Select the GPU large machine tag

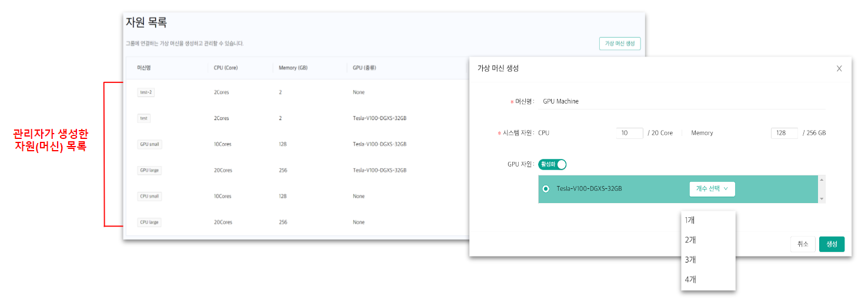[x=149, y=170]
